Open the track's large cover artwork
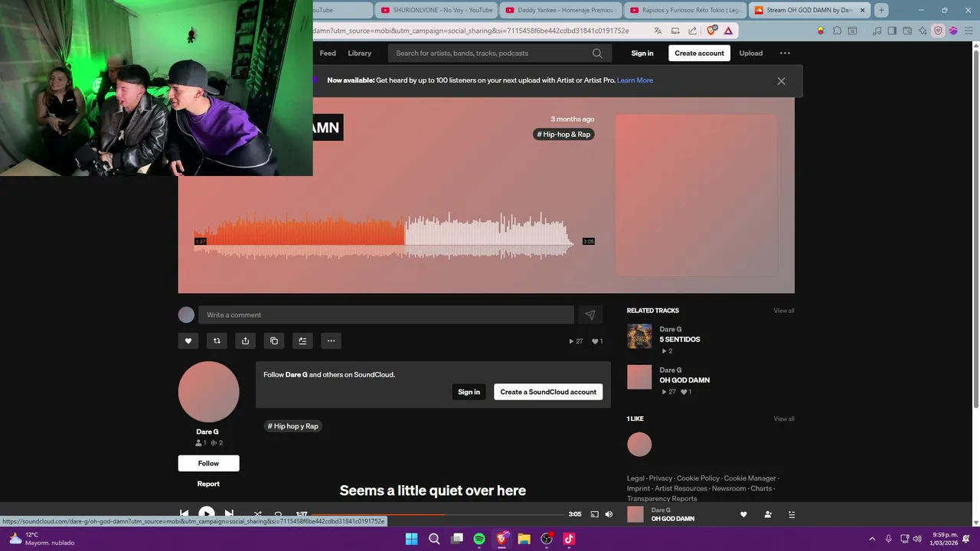This screenshot has height=551, width=980. pyautogui.click(x=697, y=195)
